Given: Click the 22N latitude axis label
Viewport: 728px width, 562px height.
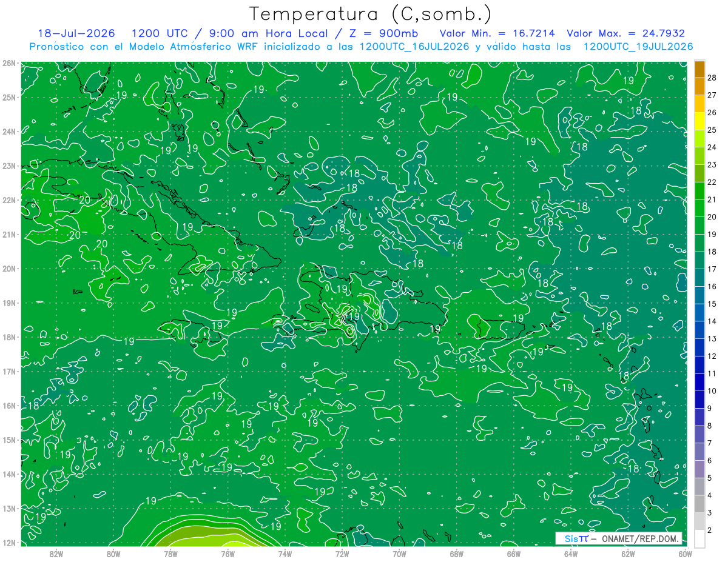Looking at the screenshot, I should (9, 199).
